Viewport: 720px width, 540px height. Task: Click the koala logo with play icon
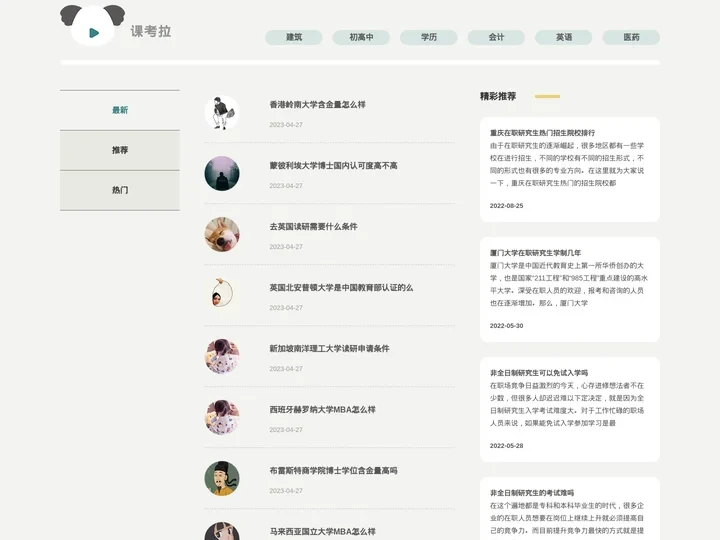(x=93, y=26)
